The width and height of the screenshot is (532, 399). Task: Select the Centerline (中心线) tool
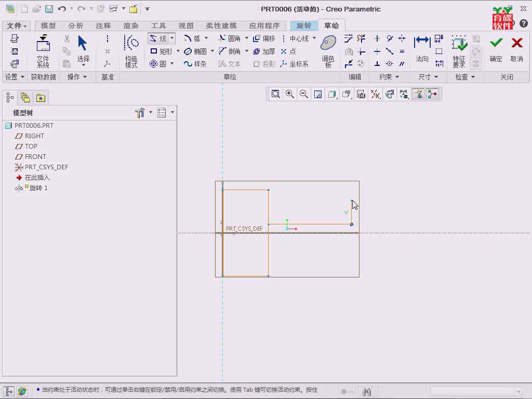[x=295, y=38]
